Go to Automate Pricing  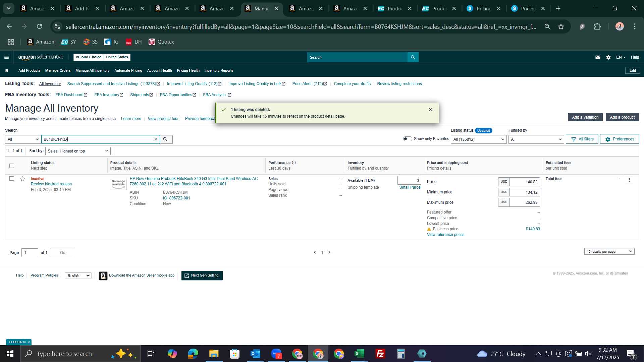point(128,70)
